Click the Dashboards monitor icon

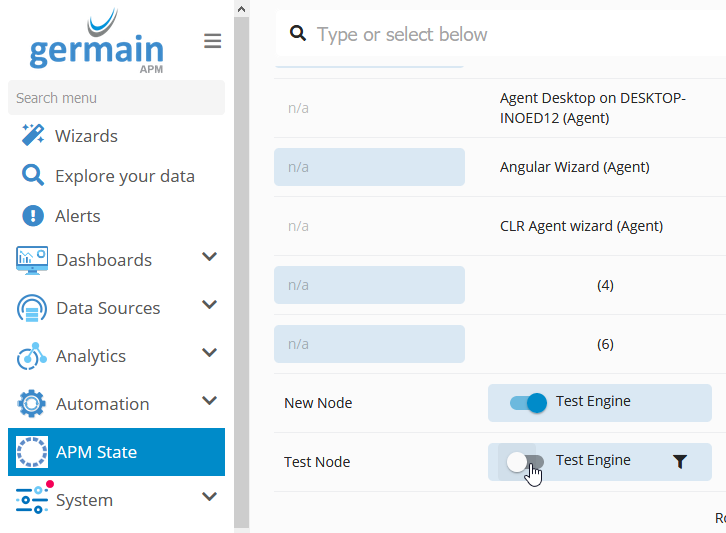point(32,260)
